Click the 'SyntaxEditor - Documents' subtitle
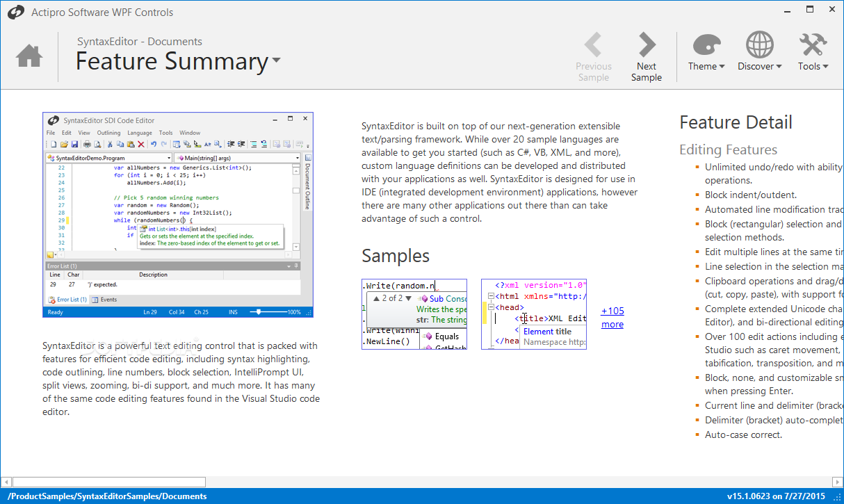The height and width of the screenshot is (504, 844). [x=140, y=41]
